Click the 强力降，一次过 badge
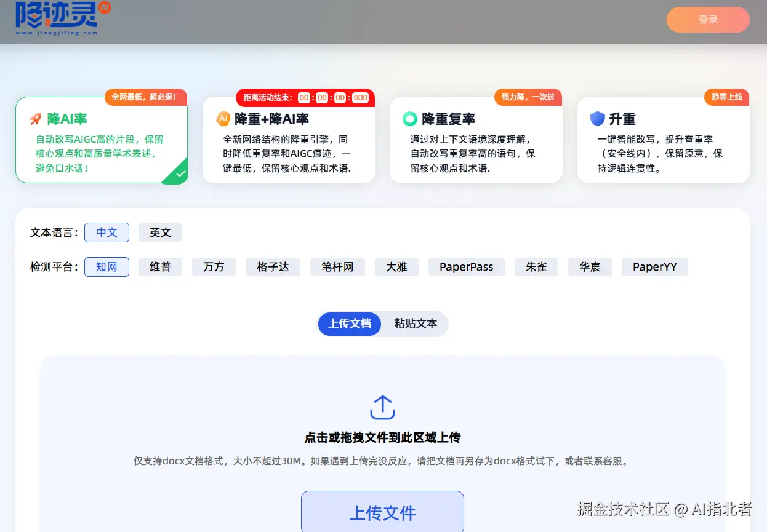 (528, 97)
